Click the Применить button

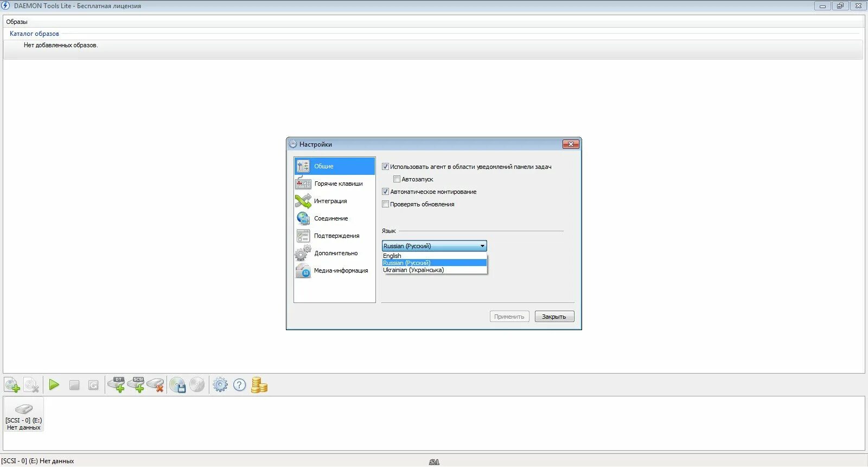(509, 317)
